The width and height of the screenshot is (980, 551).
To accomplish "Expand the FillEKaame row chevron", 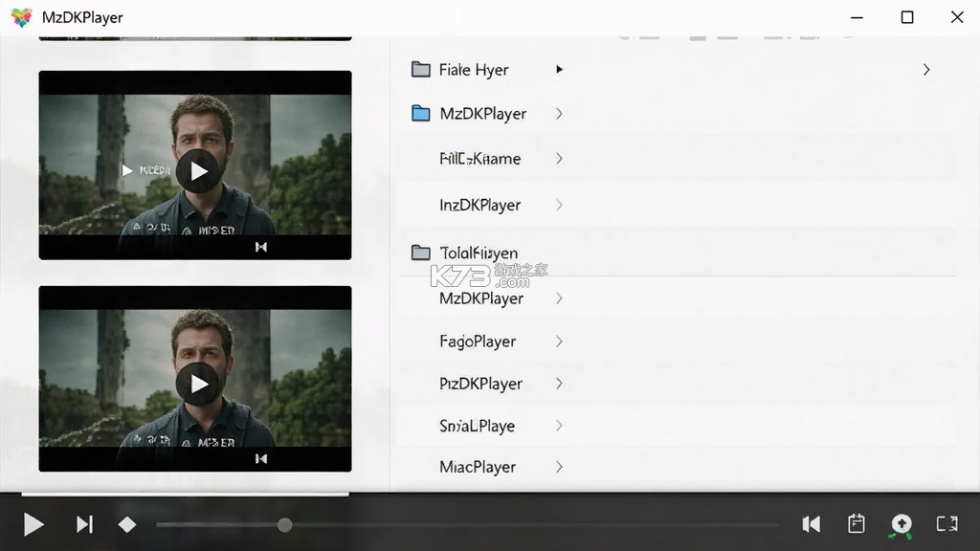I will tap(559, 159).
